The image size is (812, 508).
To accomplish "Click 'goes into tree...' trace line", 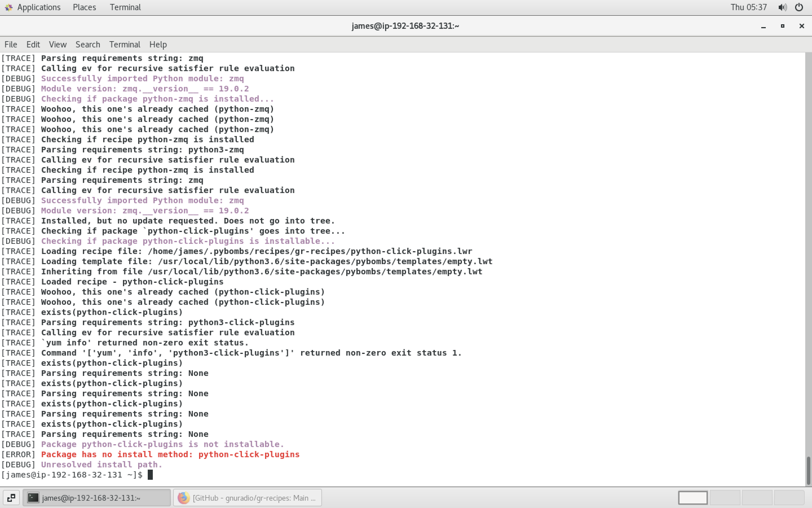I will [173, 231].
